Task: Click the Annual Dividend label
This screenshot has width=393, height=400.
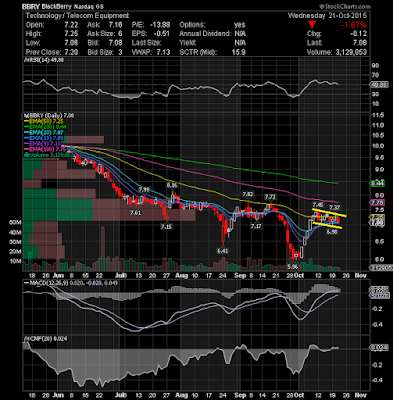Action: point(205,34)
